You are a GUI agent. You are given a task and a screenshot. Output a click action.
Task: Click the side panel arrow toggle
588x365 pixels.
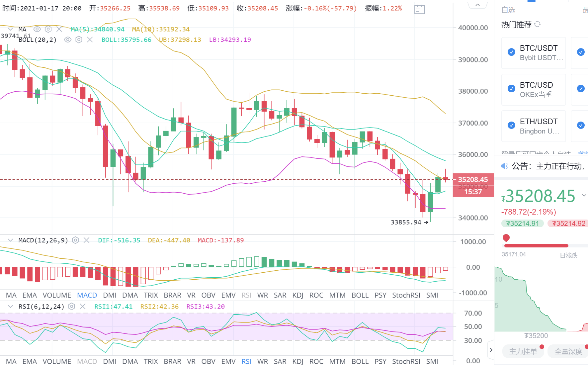click(491, 350)
